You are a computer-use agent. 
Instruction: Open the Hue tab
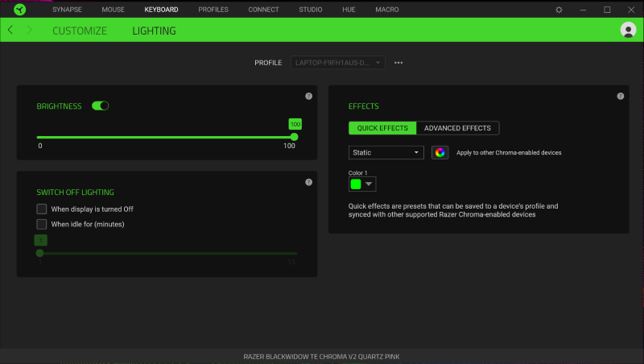(349, 10)
